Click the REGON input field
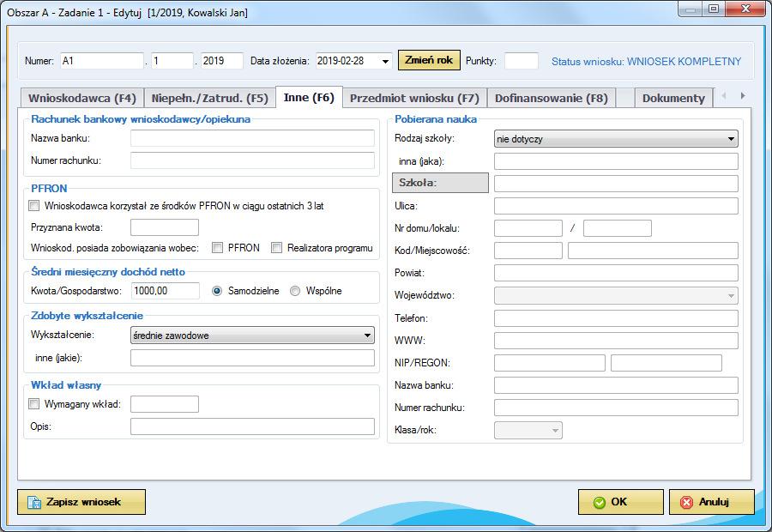Screen dimensions: 772x532 [x=666, y=363]
